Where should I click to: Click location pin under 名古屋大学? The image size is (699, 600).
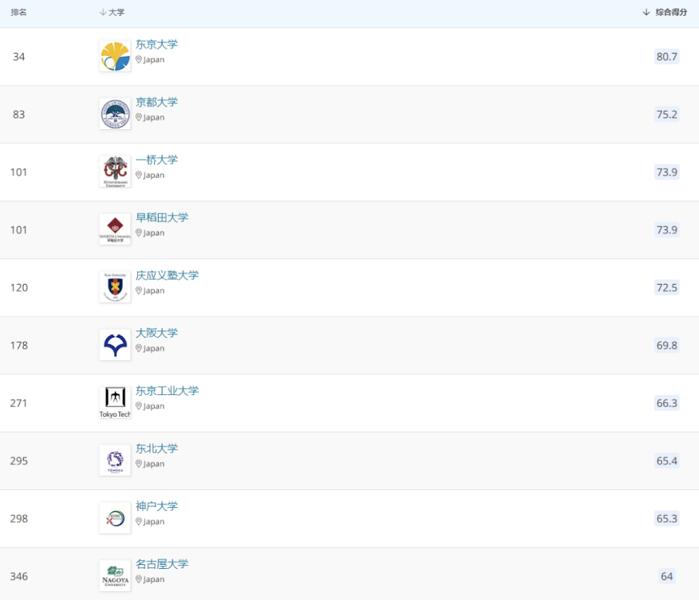[x=139, y=579]
